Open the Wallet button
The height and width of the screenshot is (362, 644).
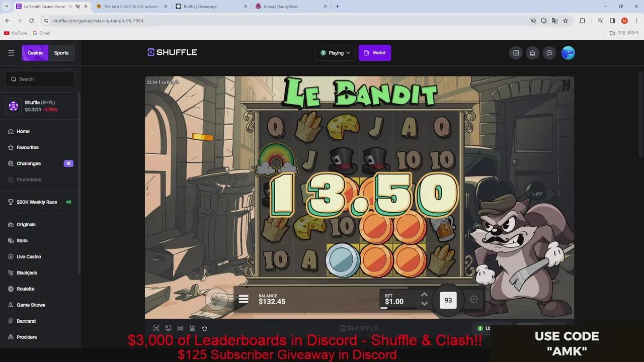(x=374, y=53)
